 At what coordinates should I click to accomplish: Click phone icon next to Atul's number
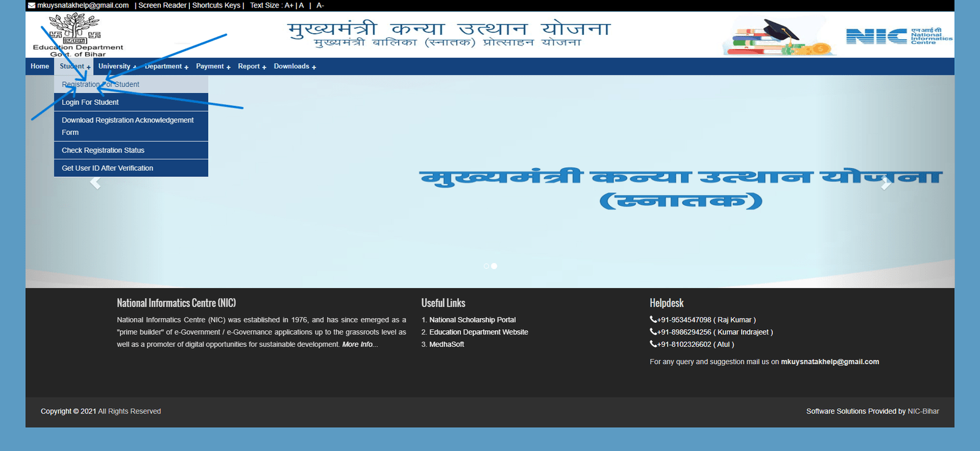point(653,344)
